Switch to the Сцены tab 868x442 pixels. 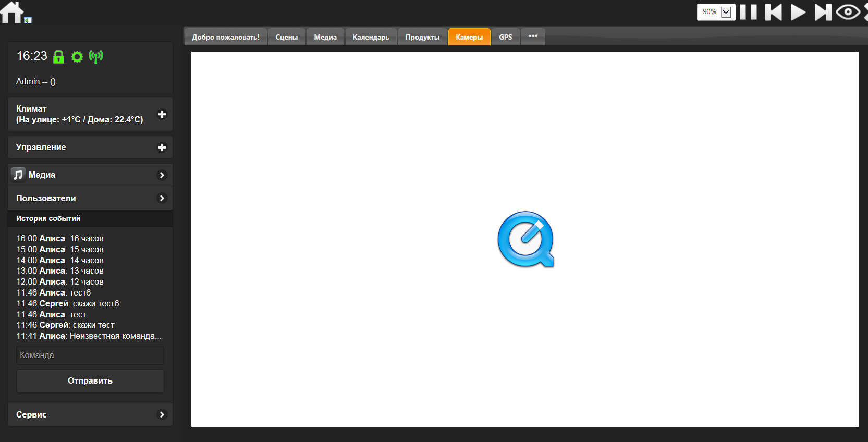287,37
